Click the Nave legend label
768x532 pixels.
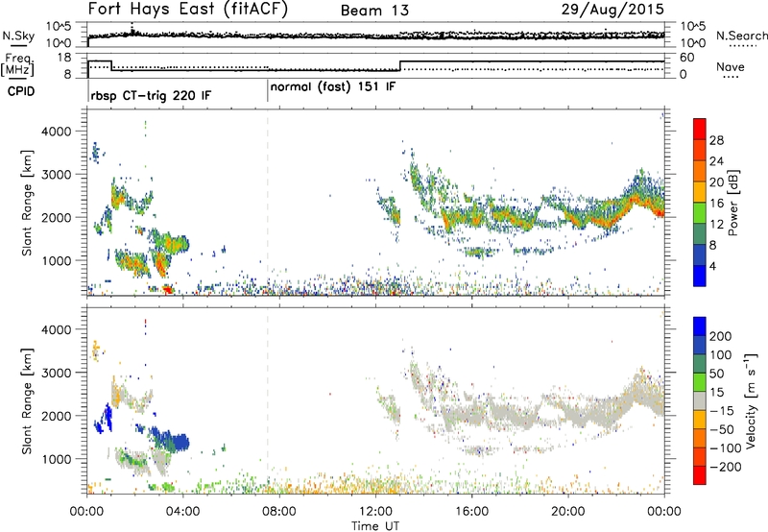pyautogui.click(x=731, y=66)
